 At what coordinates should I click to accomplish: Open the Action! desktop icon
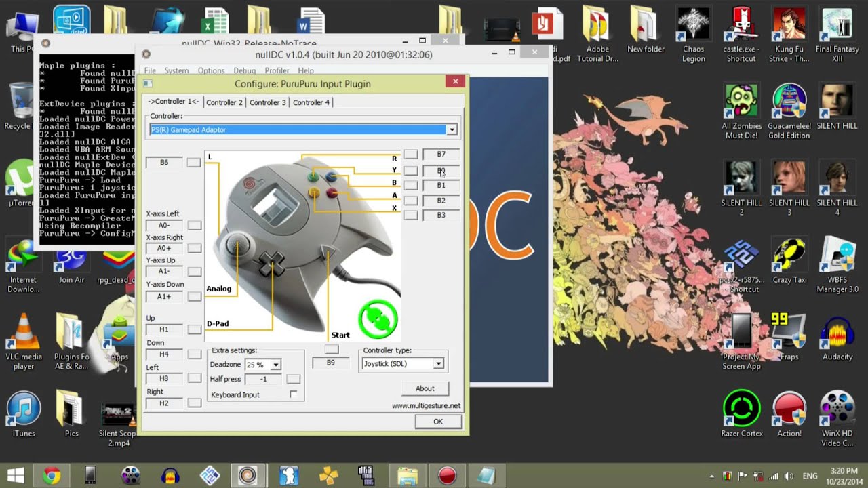tap(789, 414)
